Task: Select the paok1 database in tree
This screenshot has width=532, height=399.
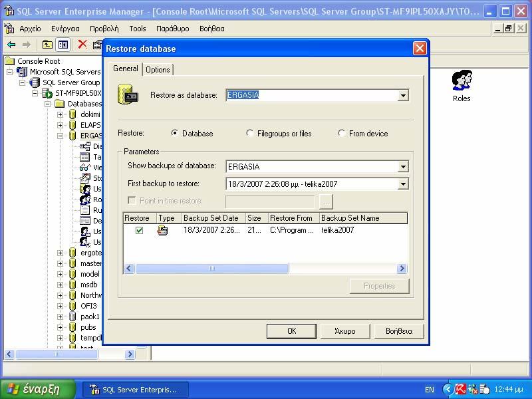Action: tap(90, 317)
